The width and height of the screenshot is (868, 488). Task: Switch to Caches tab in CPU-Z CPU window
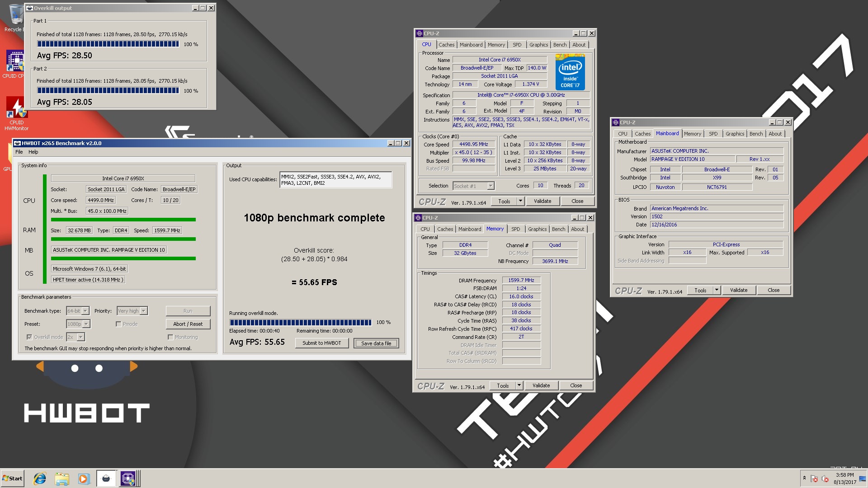pyautogui.click(x=446, y=45)
